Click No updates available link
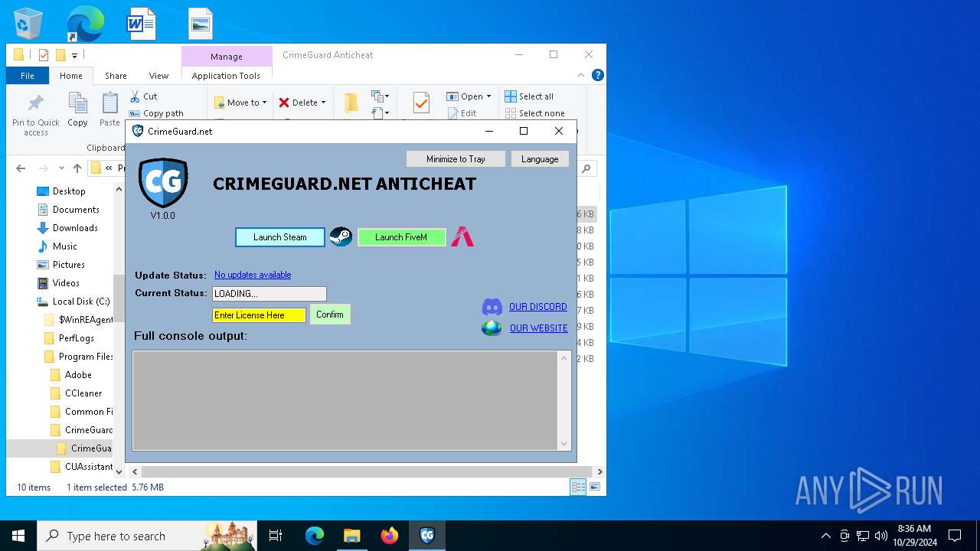980x551 pixels. [253, 275]
